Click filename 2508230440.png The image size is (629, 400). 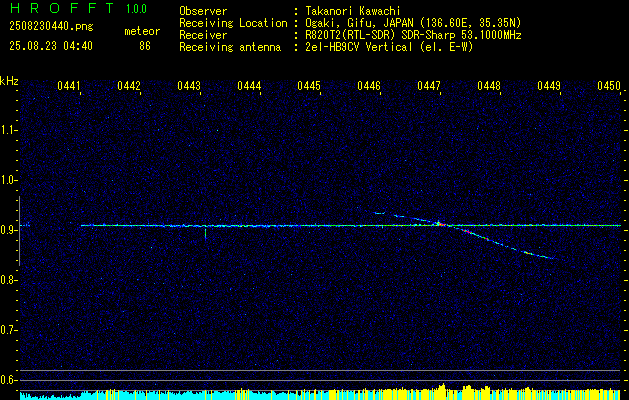point(51,27)
